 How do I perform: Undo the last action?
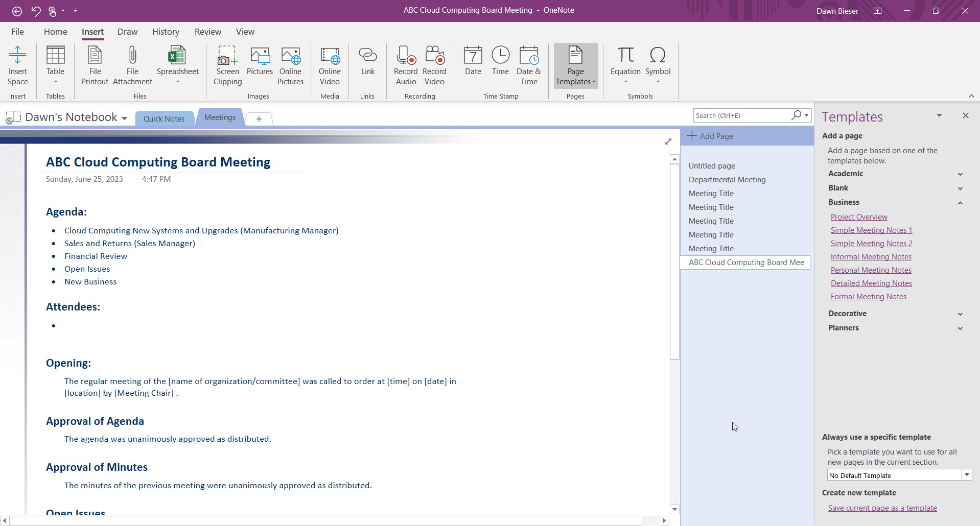coord(36,11)
